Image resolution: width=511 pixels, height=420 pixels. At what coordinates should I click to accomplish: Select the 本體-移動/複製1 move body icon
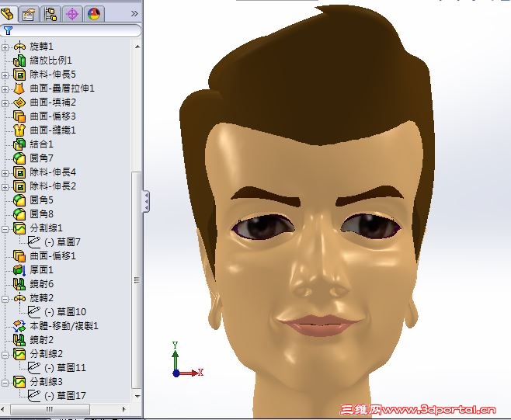(19, 326)
